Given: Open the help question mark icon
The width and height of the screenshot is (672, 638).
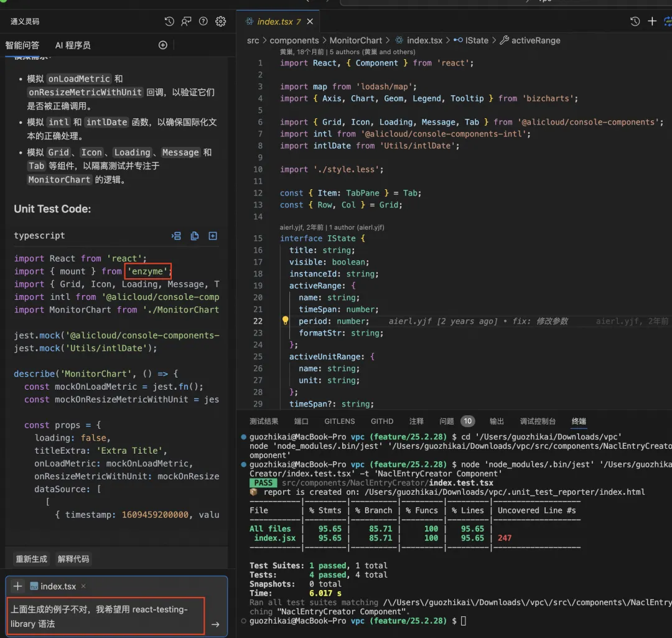Looking at the screenshot, I should [203, 21].
